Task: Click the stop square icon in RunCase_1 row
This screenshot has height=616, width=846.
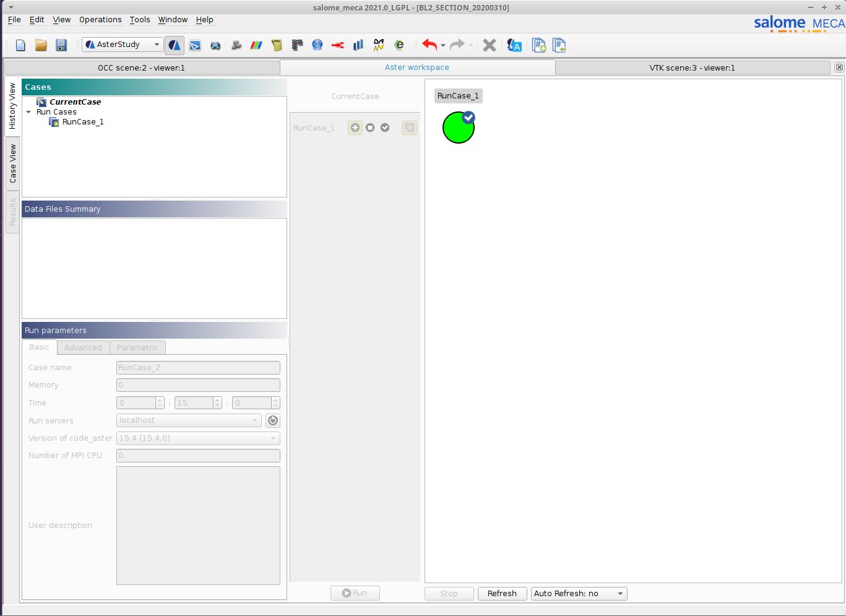Action: [370, 128]
